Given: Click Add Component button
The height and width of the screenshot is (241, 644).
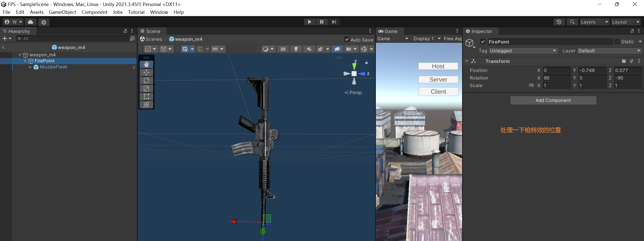Looking at the screenshot, I should [x=553, y=100].
